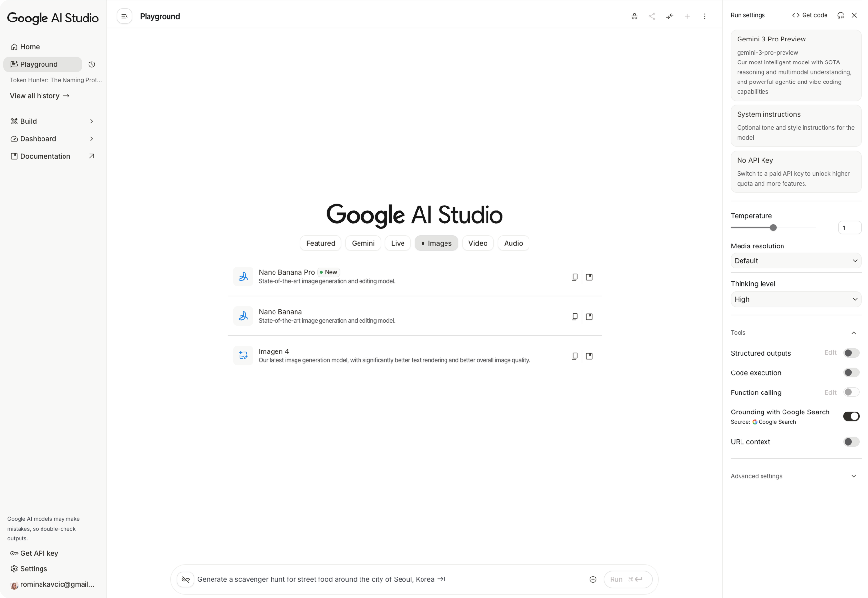Click the New badge on Nano Banana Pro
The image size is (868, 598).
pyautogui.click(x=329, y=272)
